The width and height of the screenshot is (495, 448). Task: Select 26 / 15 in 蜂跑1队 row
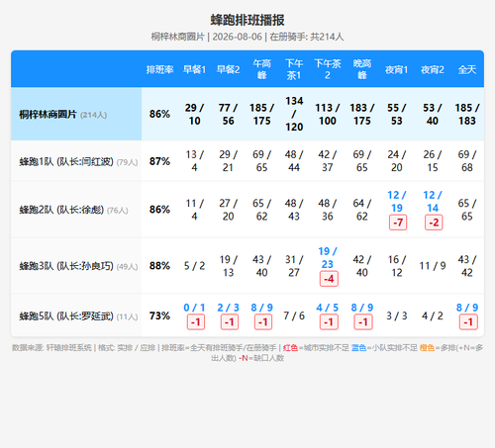pyautogui.click(x=433, y=161)
